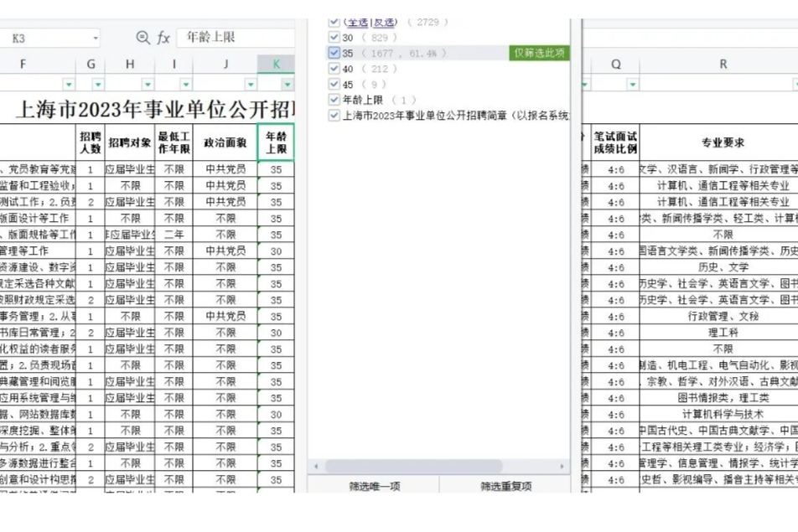This screenshot has width=798, height=532.
Task: Open the filter dropdown on 笔试面试成绩比例 column
Action: (631, 85)
